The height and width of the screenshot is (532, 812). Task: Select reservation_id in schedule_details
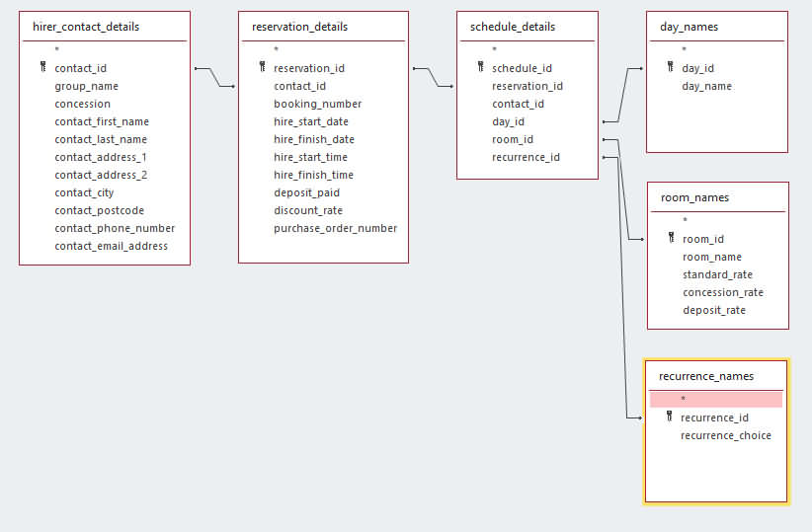[x=528, y=86]
